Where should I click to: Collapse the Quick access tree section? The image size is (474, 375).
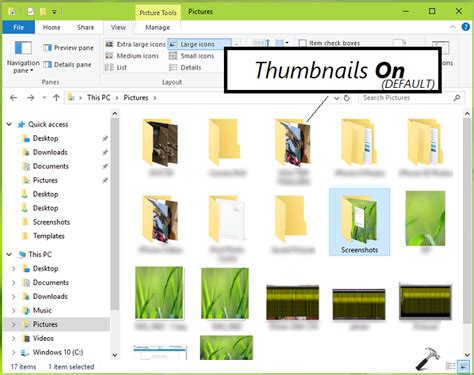click(x=9, y=124)
